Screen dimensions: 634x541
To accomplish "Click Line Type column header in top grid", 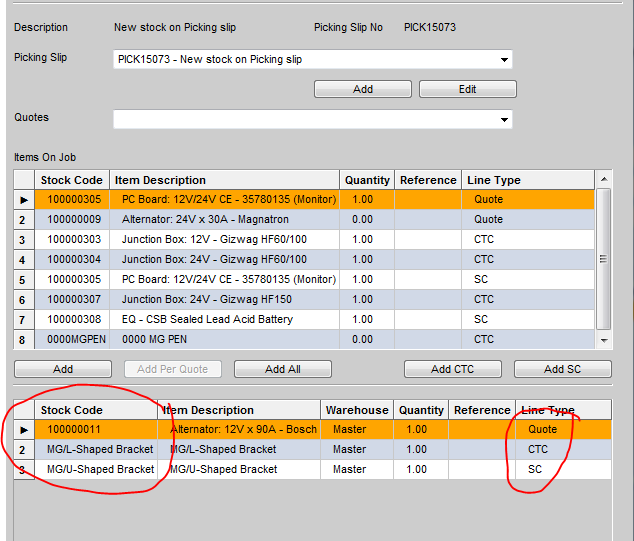I will click(494, 180).
